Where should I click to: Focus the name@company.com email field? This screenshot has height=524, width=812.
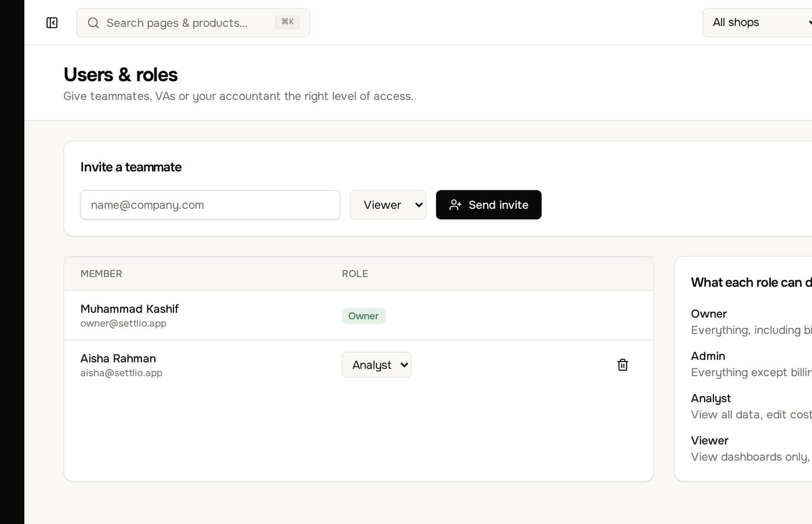(210, 205)
